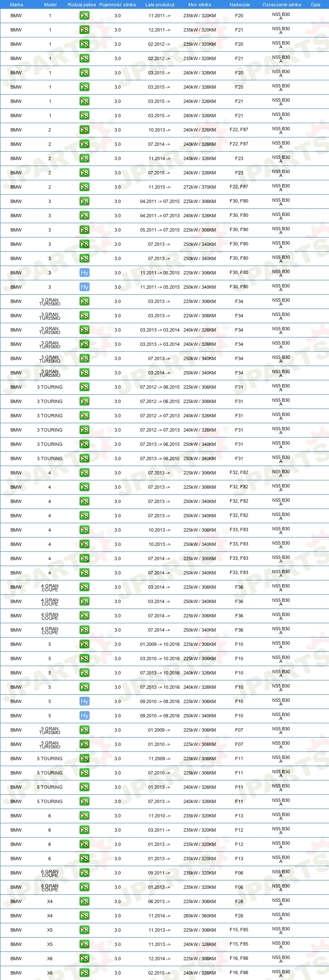Image resolution: width=329 pixels, height=980 pixels.
Task: Click the F13 body cell in the 11.2010 row
Action: click(239, 816)
